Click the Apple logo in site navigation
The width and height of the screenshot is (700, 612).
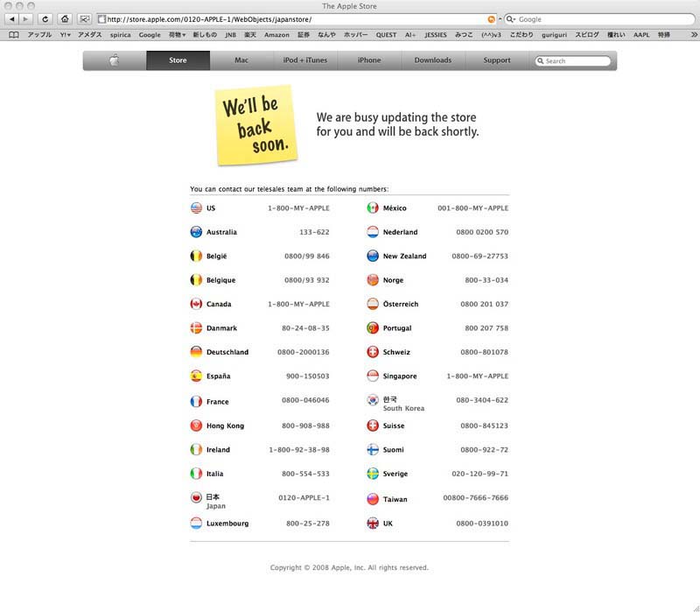click(x=115, y=60)
